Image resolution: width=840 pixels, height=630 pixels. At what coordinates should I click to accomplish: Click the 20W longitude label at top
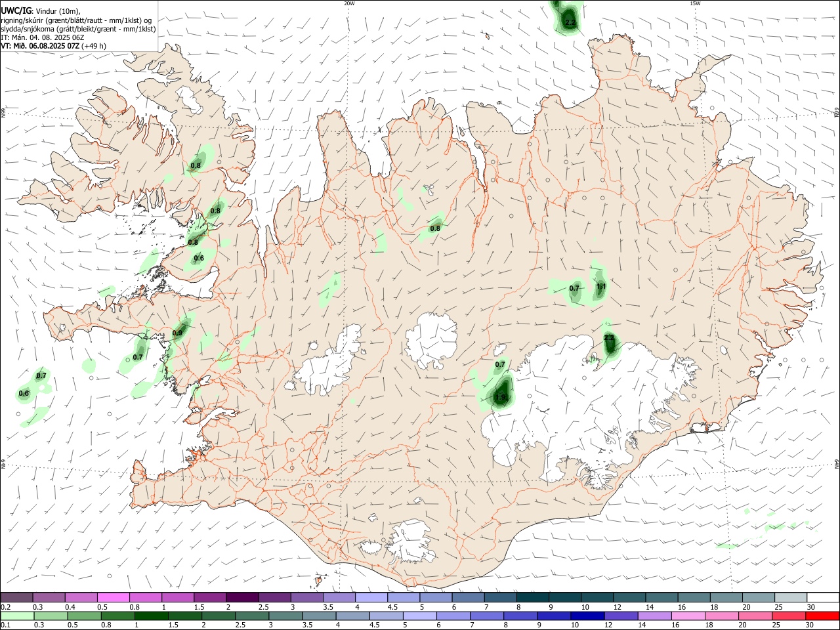coord(349,3)
